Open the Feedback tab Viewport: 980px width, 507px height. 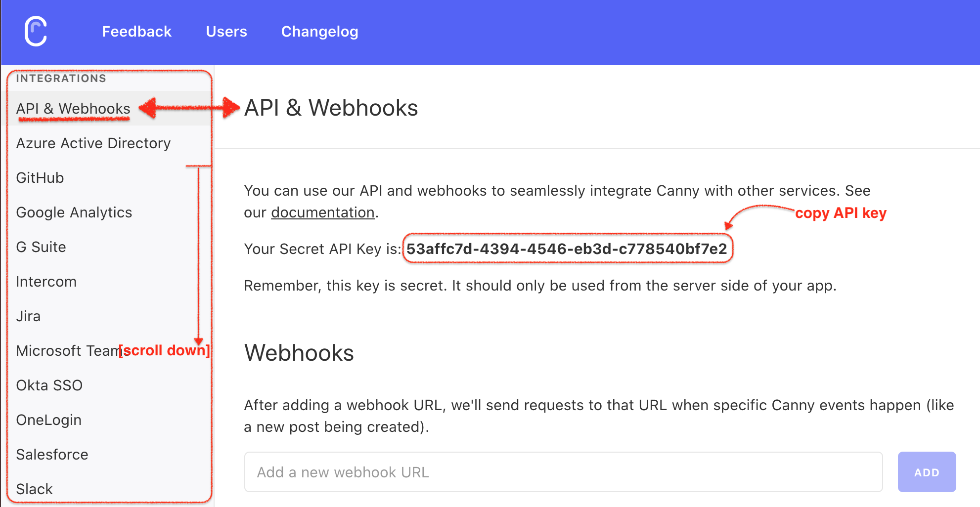(x=136, y=32)
